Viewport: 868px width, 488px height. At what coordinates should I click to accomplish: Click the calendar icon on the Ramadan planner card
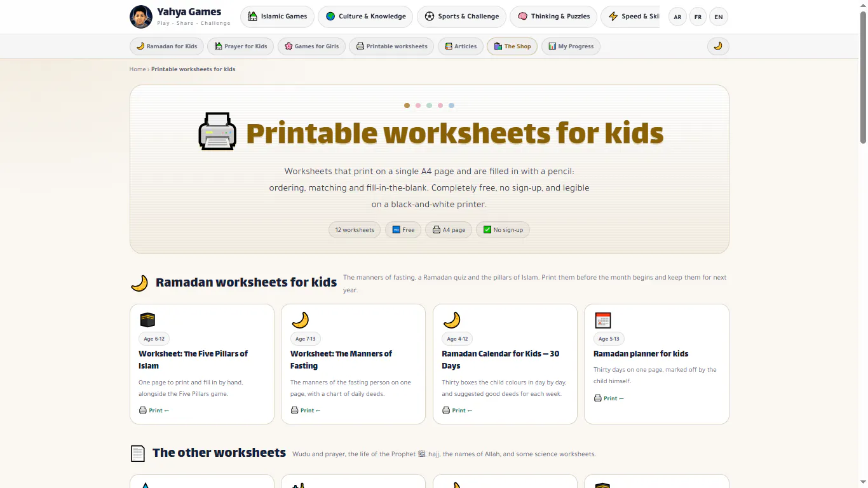tap(603, 320)
